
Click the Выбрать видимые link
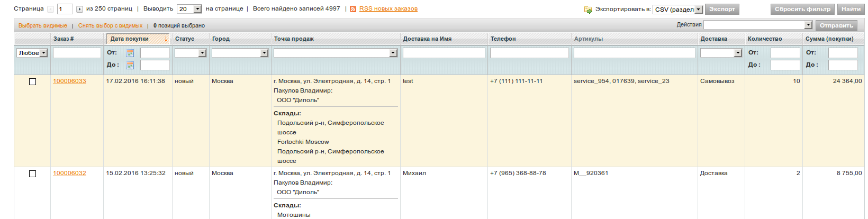pos(43,25)
